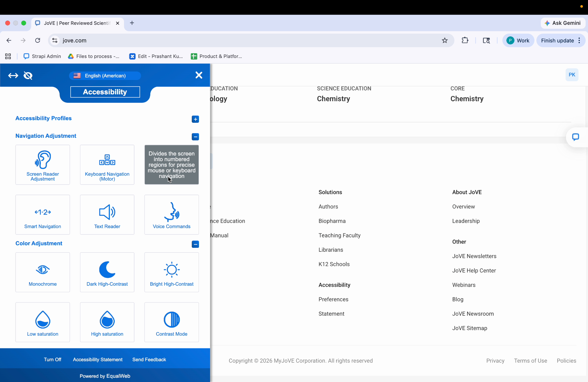Close the JoVE browser tab
588x382 pixels.
(118, 23)
